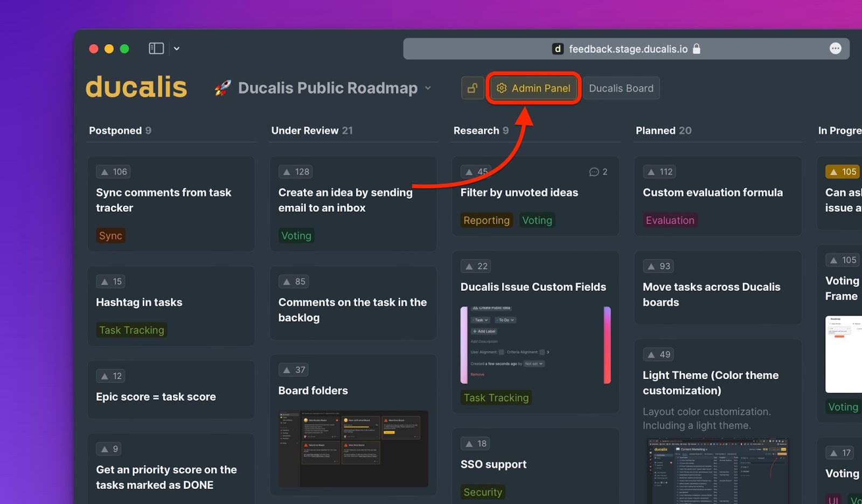Open the Ducalis Board

pyautogui.click(x=621, y=88)
